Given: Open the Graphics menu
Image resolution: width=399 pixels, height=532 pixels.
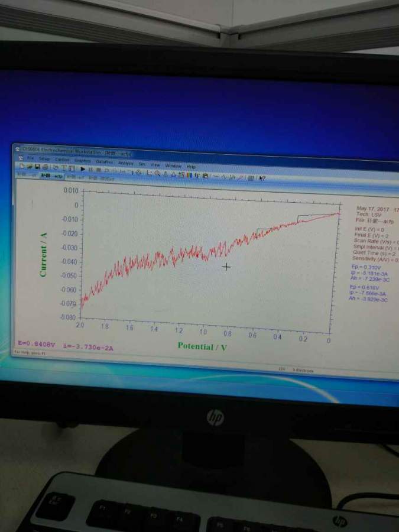Looking at the screenshot, I should 82,160.
